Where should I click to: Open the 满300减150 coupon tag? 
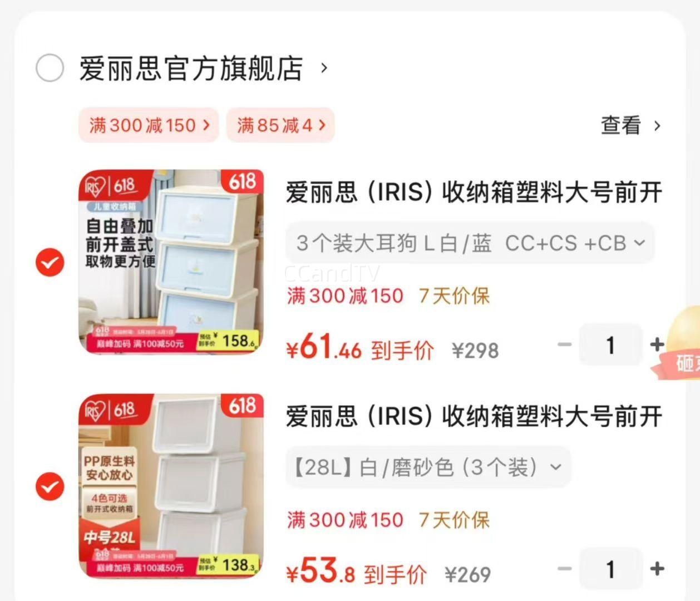(149, 125)
